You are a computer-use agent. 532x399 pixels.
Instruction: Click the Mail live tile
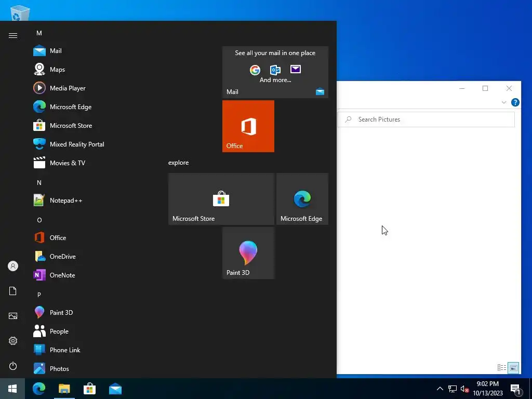coord(275,72)
